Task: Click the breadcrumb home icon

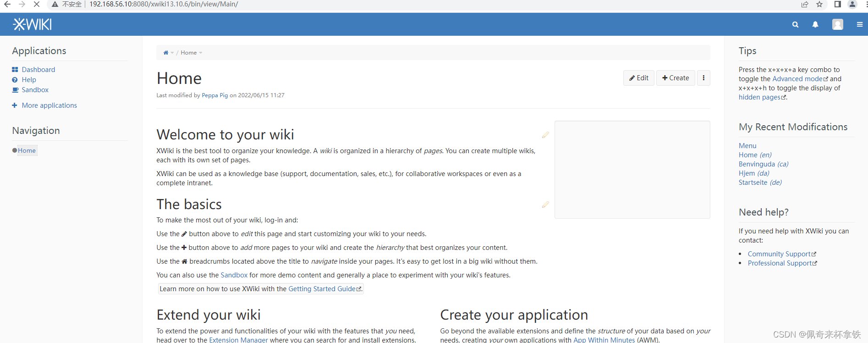Action: click(166, 53)
